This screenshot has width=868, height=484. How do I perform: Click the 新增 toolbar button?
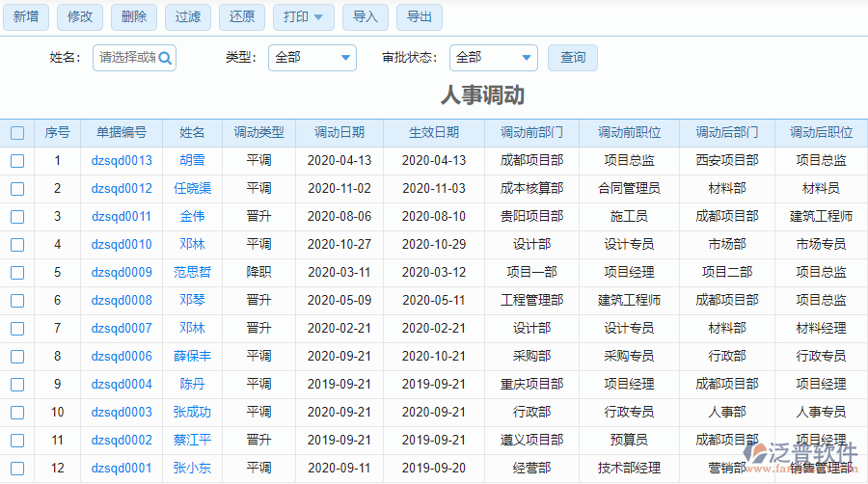click(x=26, y=16)
